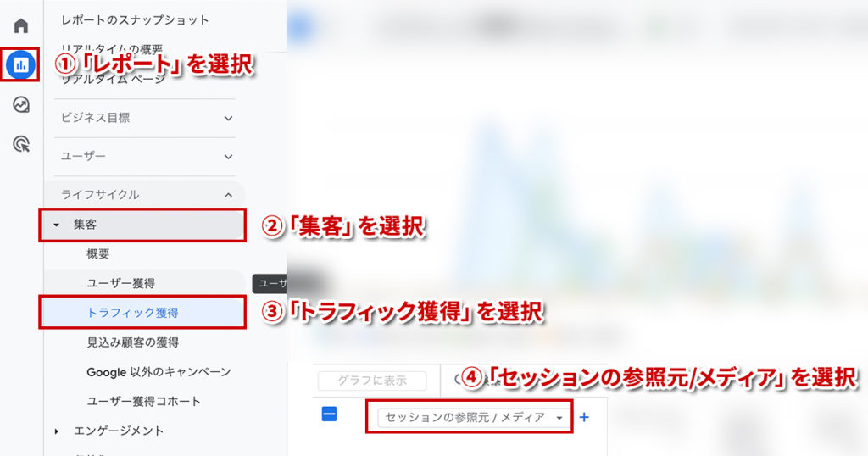The height and width of the screenshot is (456, 868).
Task: Toggle the blue minus checkbox in table header
Action: point(330,414)
